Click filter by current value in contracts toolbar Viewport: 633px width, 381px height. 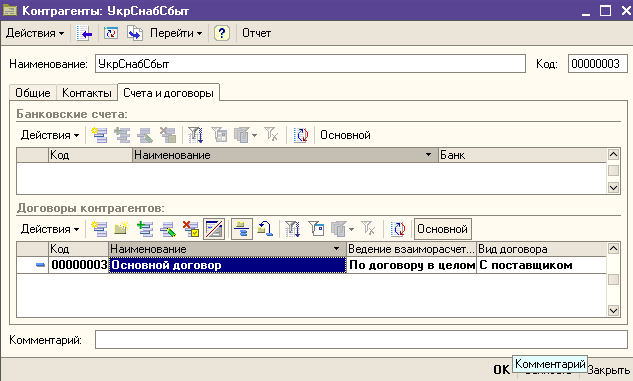[293, 229]
